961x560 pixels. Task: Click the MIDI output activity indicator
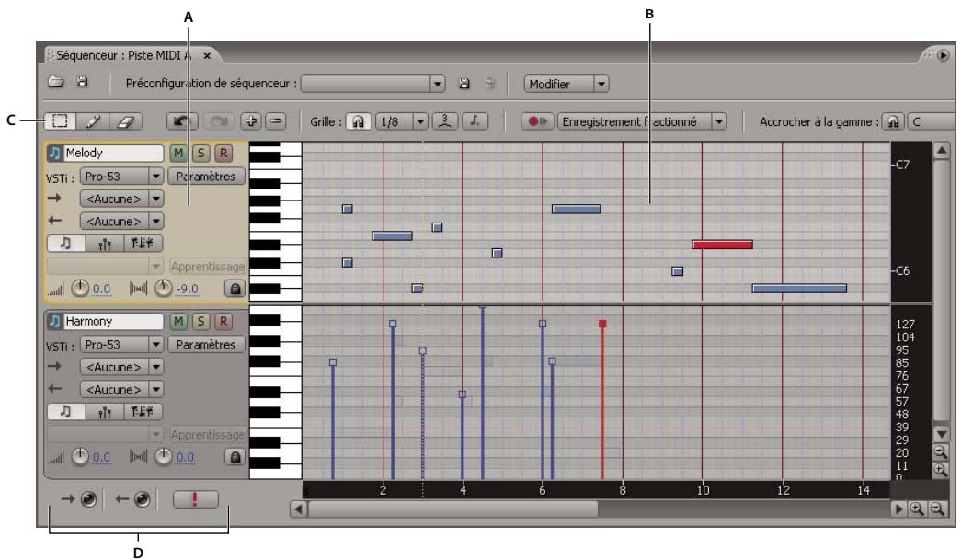(x=143, y=499)
